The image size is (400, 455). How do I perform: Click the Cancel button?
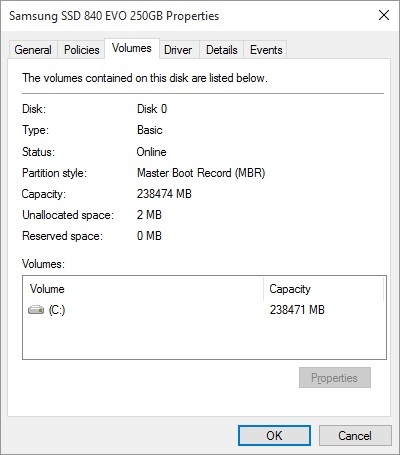click(x=355, y=435)
